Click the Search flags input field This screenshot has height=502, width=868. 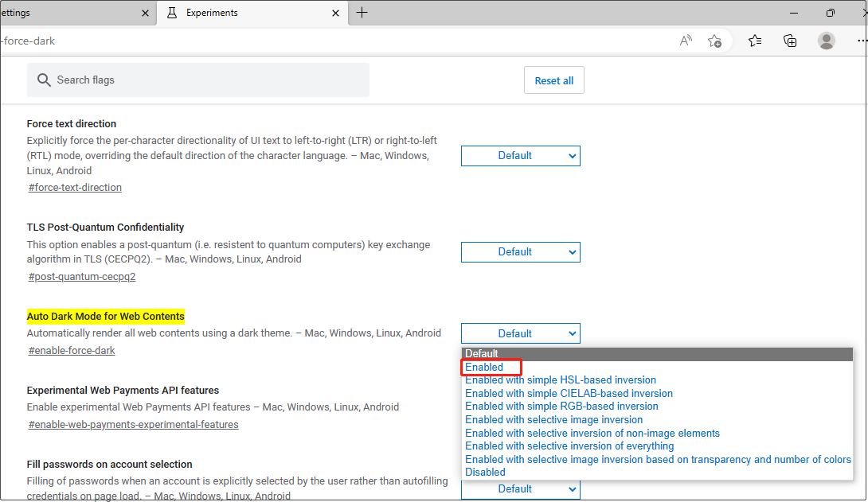click(197, 80)
